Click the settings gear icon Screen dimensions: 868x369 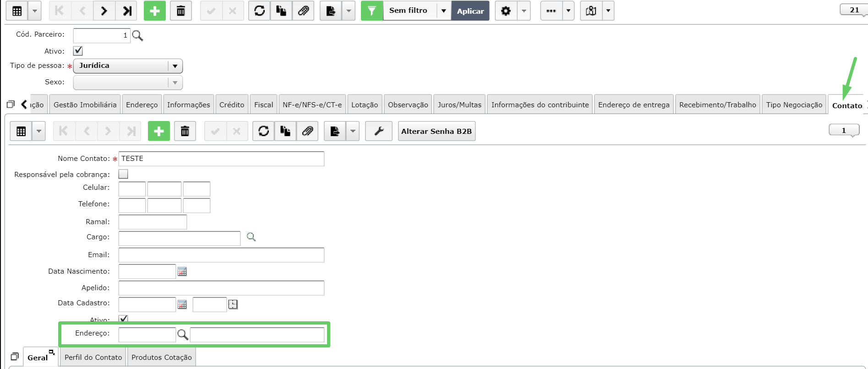(506, 11)
